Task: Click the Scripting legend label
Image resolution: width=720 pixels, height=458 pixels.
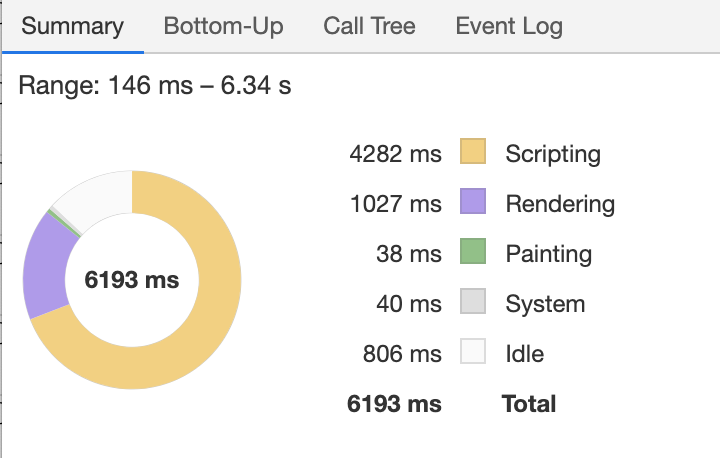Action: 553,154
